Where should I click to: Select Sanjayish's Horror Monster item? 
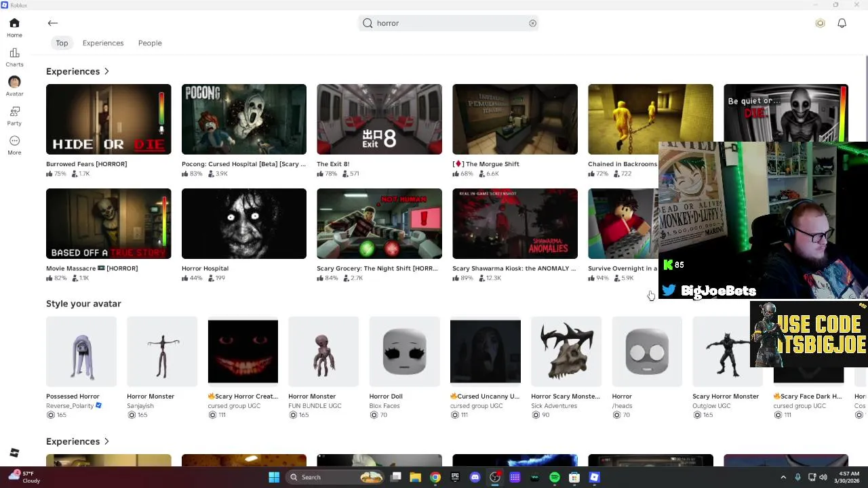tap(162, 351)
